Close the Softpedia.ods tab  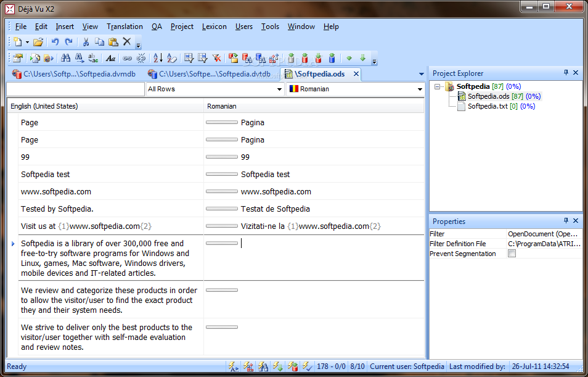[356, 74]
